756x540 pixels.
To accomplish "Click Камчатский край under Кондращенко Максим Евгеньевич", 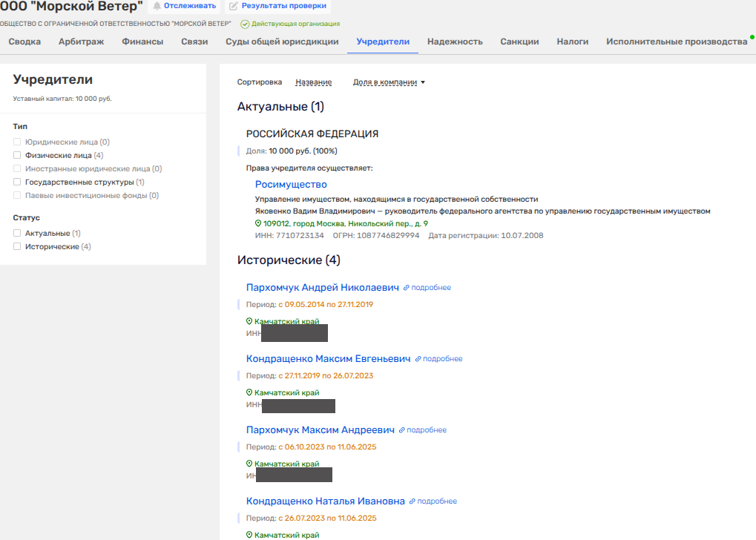I will coord(287,392).
